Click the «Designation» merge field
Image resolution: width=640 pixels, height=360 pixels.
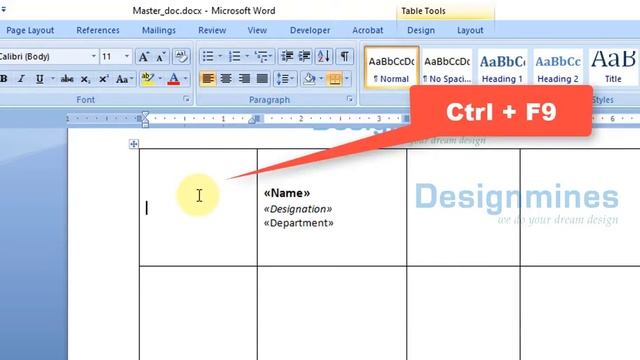[x=298, y=209]
